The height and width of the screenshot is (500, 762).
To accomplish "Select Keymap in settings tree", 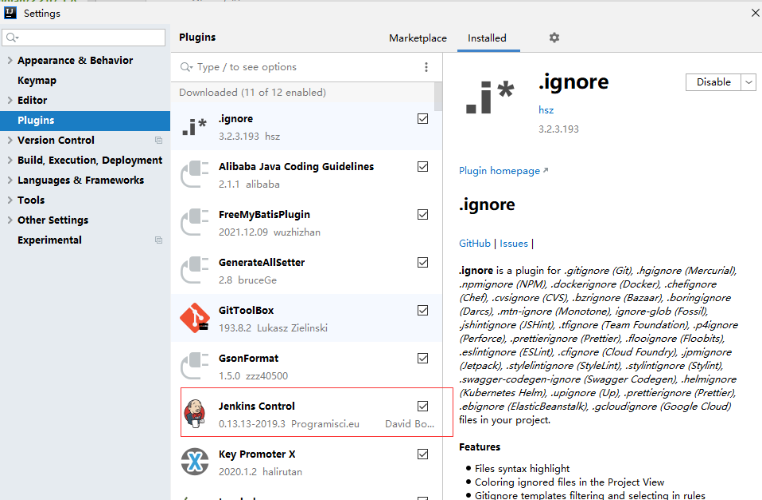I will (37, 80).
